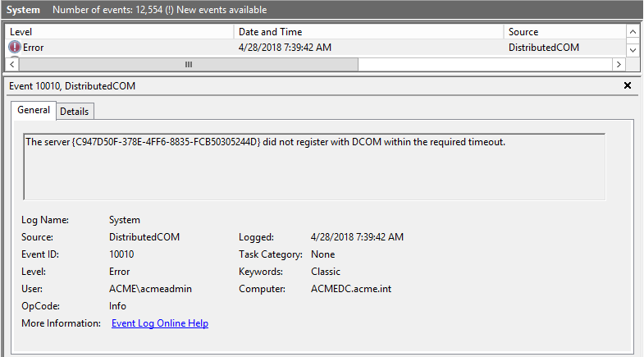Screen dimensions: 644x357
Task: Open Event Log Online Help link
Action: tap(160, 323)
